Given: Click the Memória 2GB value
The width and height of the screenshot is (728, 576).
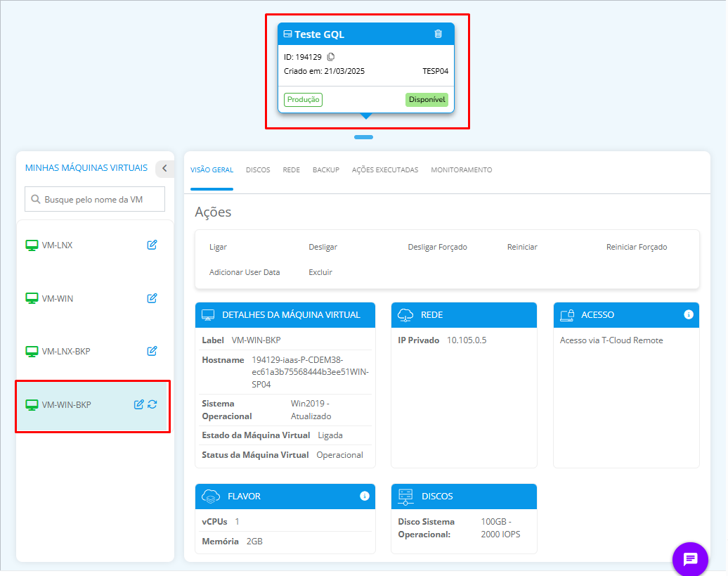Looking at the screenshot, I should click(x=254, y=542).
